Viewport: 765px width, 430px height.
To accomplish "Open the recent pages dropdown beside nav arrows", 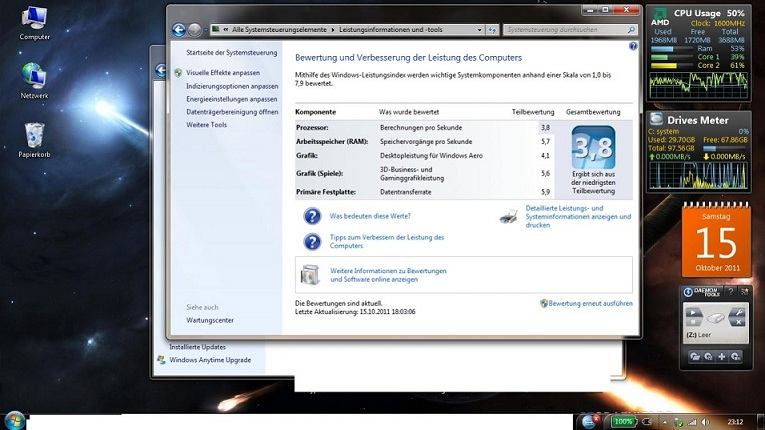I will 205,30.
